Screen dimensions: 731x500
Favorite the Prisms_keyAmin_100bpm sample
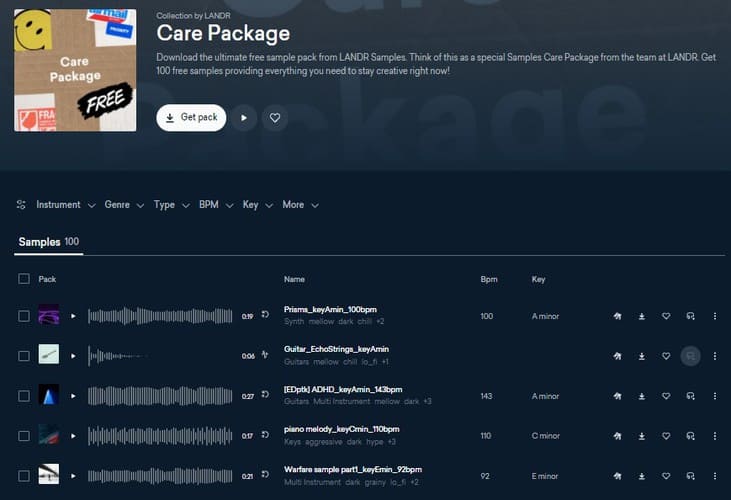(x=666, y=316)
